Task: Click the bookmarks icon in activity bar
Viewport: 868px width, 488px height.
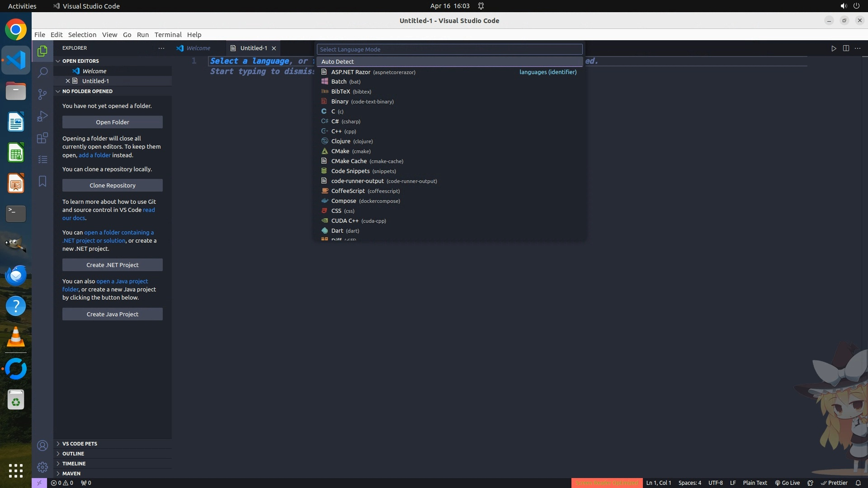Action: (42, 181)
